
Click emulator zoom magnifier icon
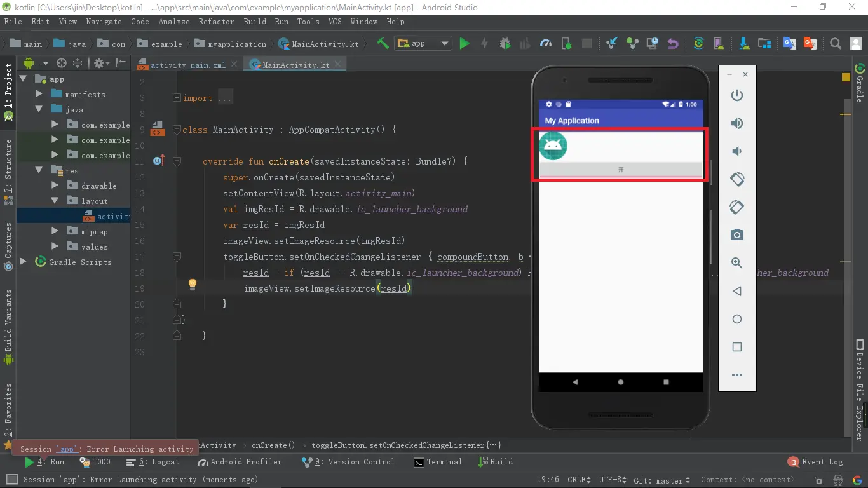coord(737,263)
